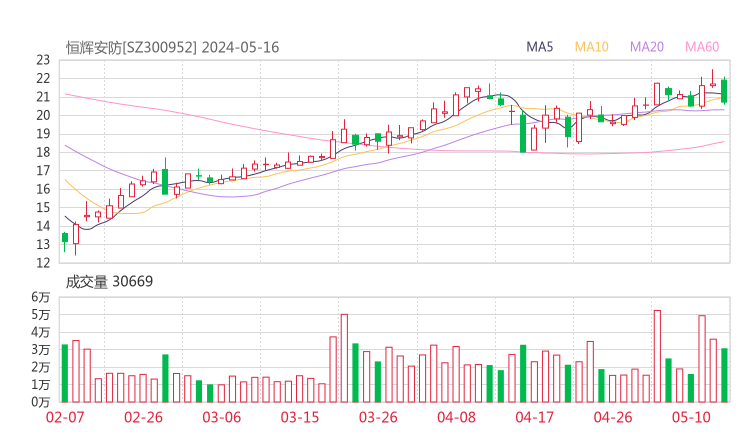Click the volume axis label 1万

(41, 384)
